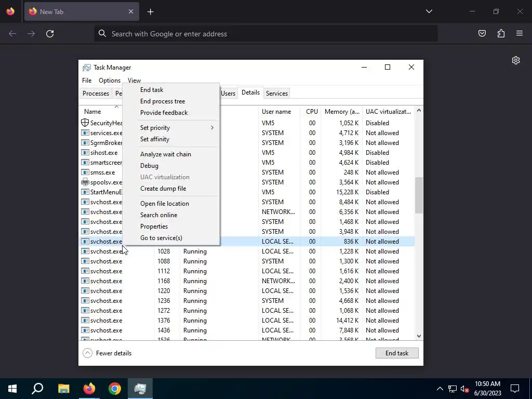Click the services.exe process icon
532x399 pixels.
pyautogui.click(x=85, y=132)
